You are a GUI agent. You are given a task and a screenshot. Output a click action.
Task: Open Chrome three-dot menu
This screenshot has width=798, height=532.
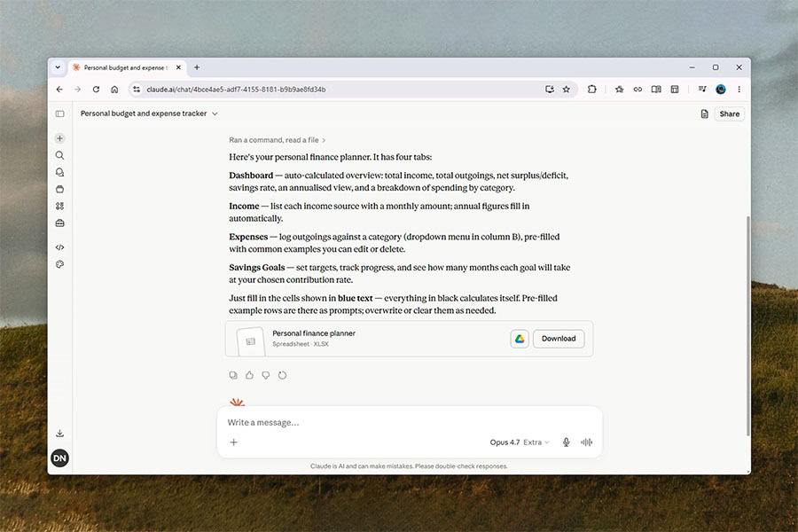click(739, 89)
